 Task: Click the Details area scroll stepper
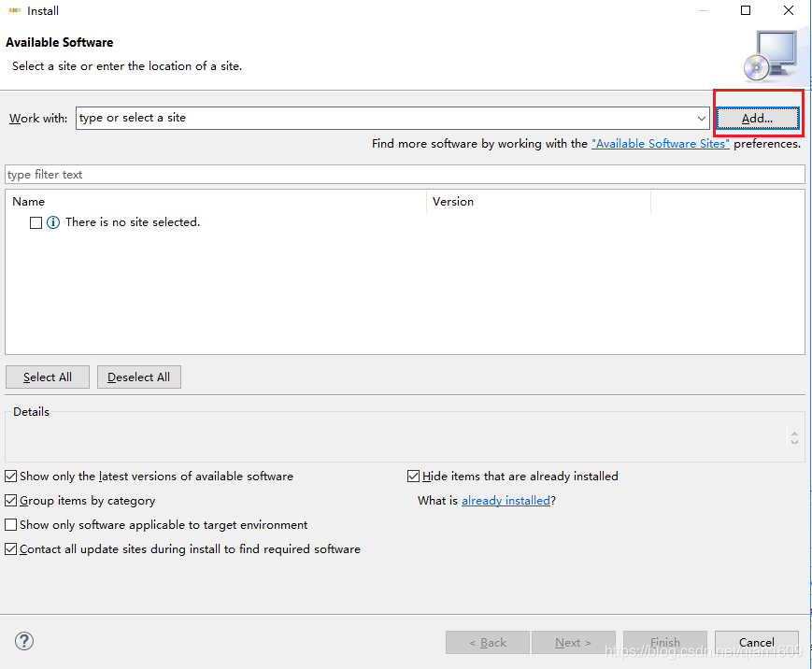coord(794,437)
